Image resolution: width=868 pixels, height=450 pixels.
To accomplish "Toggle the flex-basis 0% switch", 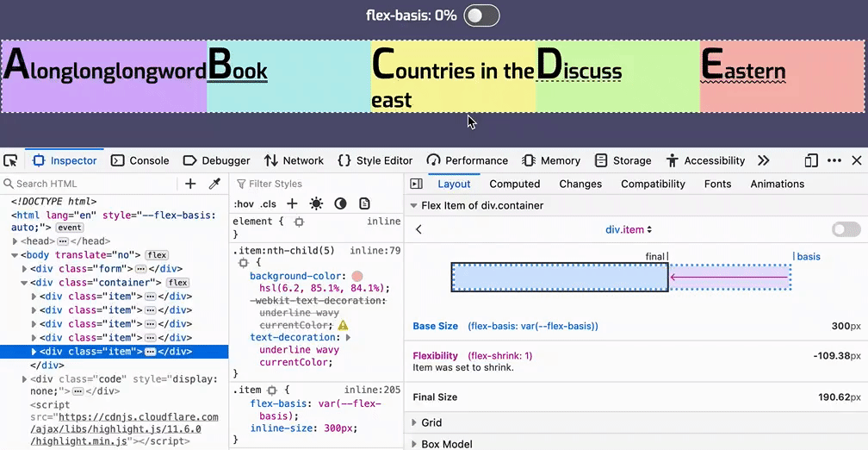I will pos(481,16).
